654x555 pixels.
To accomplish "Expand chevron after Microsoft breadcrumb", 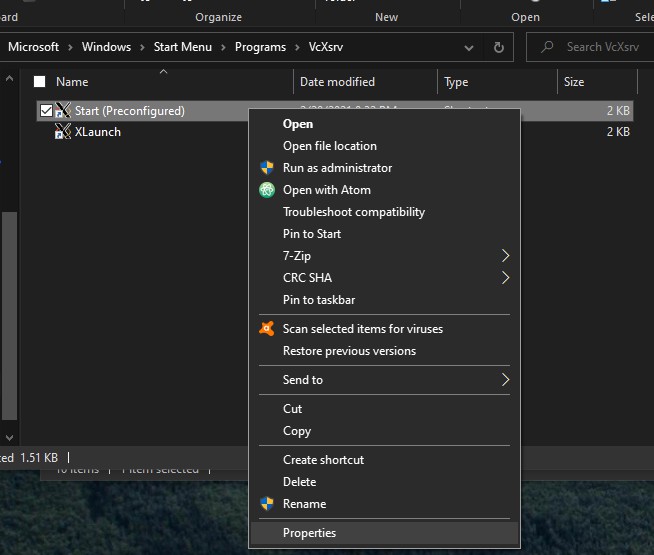I will [x=70, y=48].
